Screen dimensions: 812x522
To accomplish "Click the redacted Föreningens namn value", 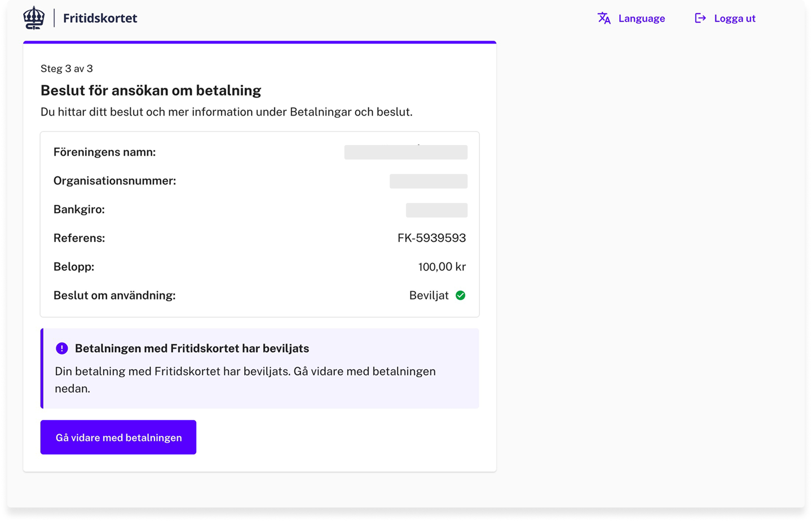I will (x=405, y=152).
